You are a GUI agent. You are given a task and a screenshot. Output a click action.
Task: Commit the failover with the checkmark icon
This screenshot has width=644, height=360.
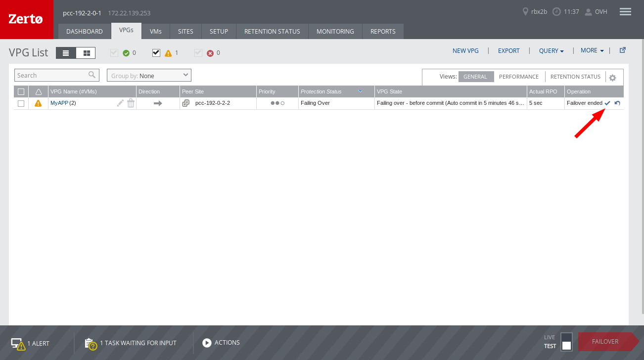click(x=607, y=103)
